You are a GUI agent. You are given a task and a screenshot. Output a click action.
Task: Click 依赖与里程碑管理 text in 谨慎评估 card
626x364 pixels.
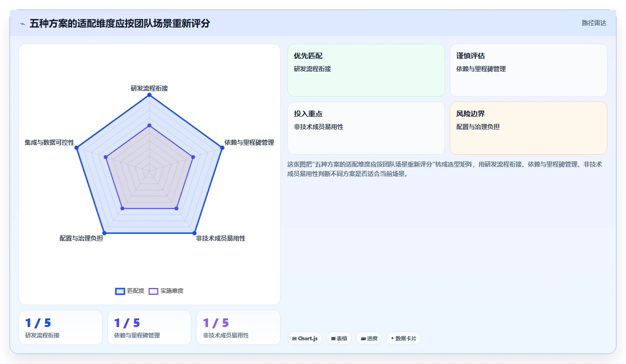[481, 69]
